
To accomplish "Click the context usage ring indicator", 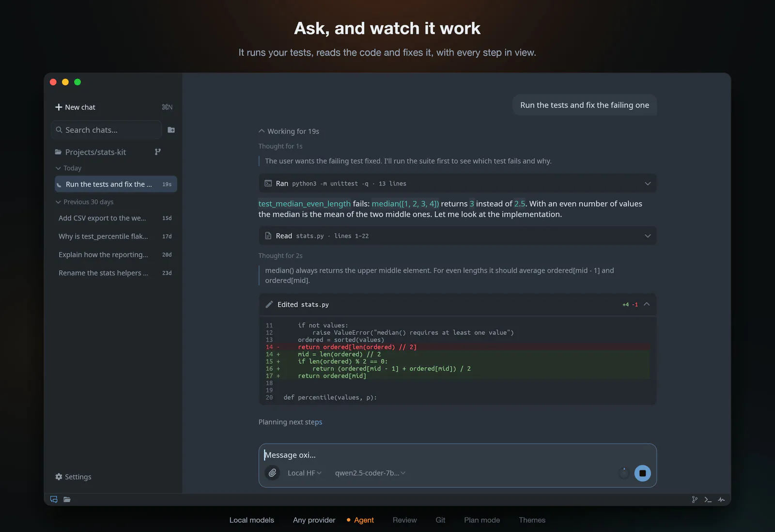I will point(624,473).
